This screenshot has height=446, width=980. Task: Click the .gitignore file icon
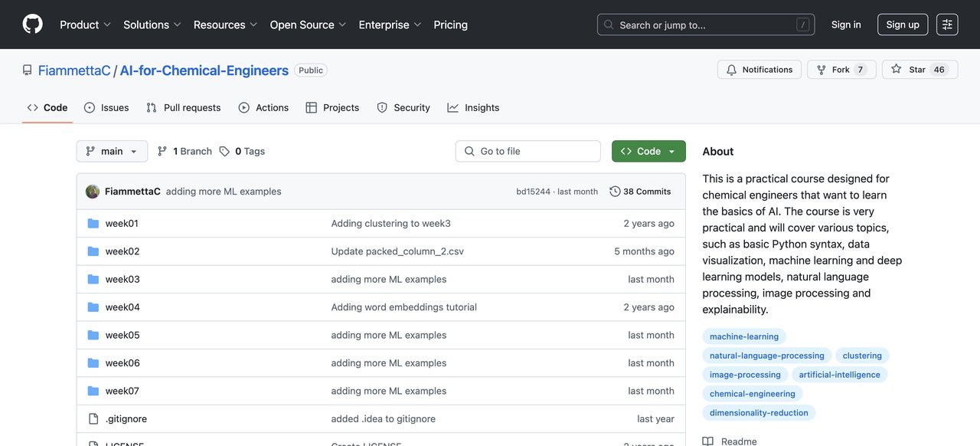click(x=93, y=419)
